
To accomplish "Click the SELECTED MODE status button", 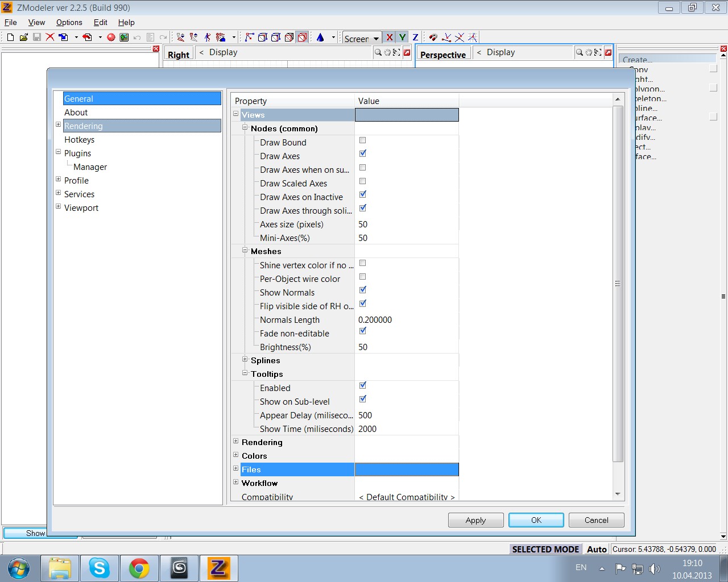I will tap(545, 549).
